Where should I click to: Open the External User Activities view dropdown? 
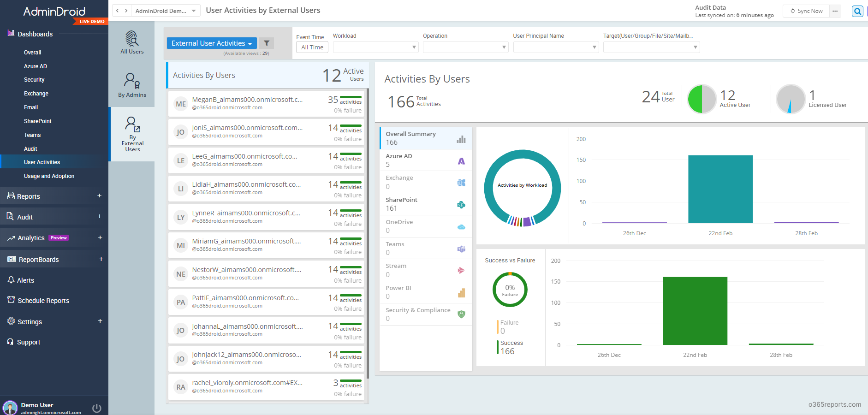point(212,43)
